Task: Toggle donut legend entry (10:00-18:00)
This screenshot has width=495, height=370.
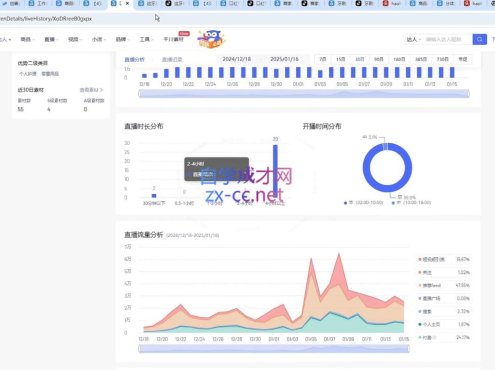Action: pos(411,203)
